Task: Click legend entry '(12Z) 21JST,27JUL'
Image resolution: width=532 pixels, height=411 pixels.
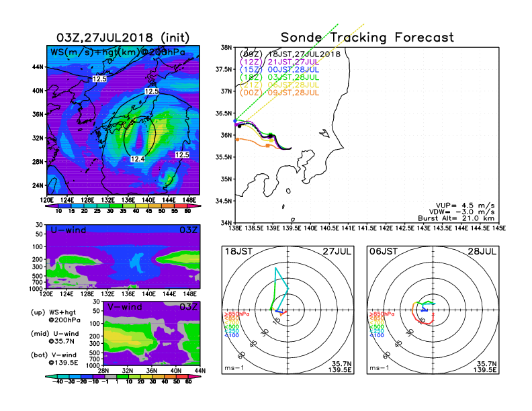Action: [x=279, y=62]
